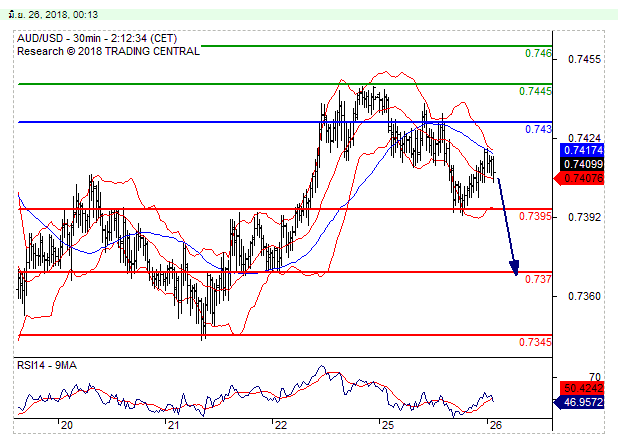Click the 0.7360 price axis value
This screenshot has height=445, width=618.
tap(584, 296)
